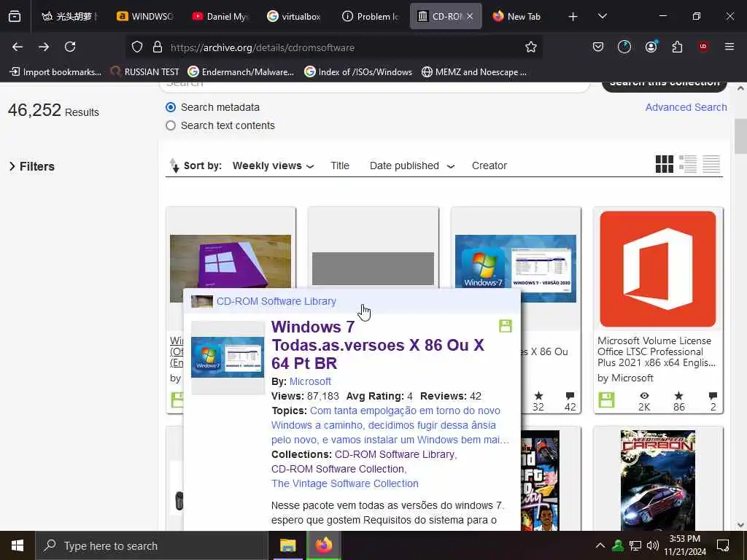747x560 pixels.
Task: Open the Firefox application menu
Action: click(729, 47)
